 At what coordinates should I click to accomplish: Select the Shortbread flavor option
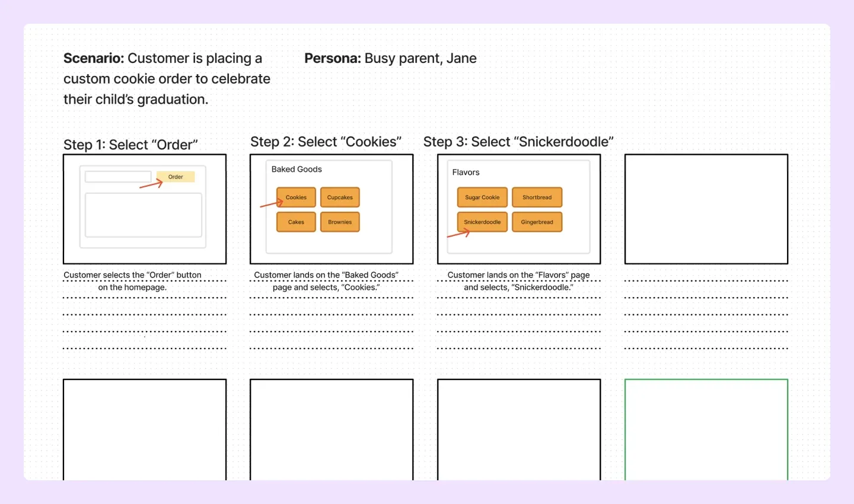537,197
